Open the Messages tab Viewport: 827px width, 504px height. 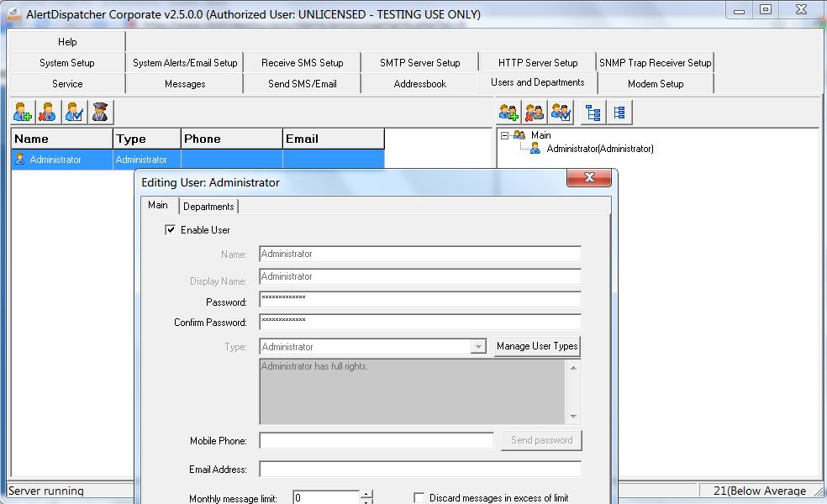[x=185, y=84]
